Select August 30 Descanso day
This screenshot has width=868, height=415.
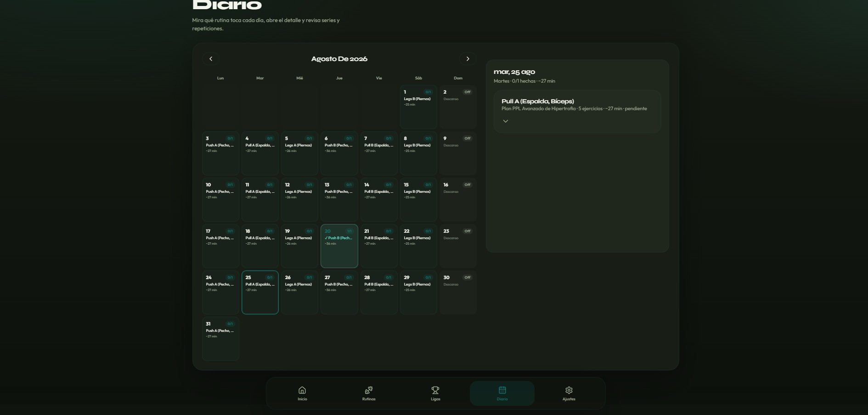coord(458,292)
